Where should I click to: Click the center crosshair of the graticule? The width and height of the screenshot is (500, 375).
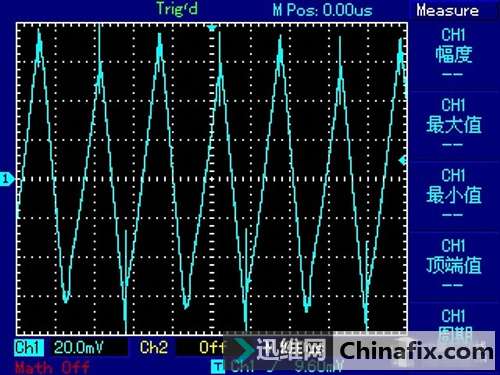coord(212,179)
